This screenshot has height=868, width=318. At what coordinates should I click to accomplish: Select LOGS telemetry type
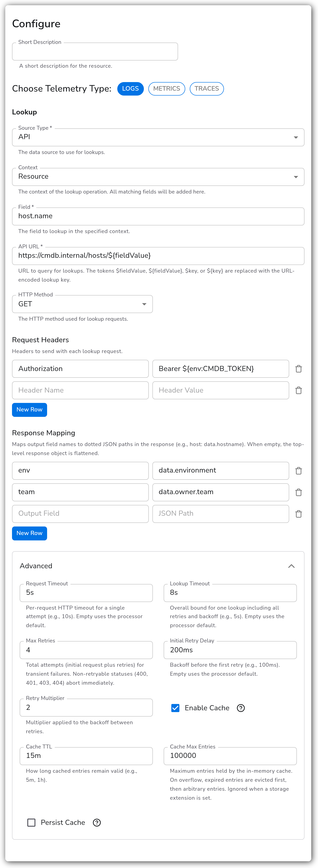pyautogui.click(x=130, y=89)
